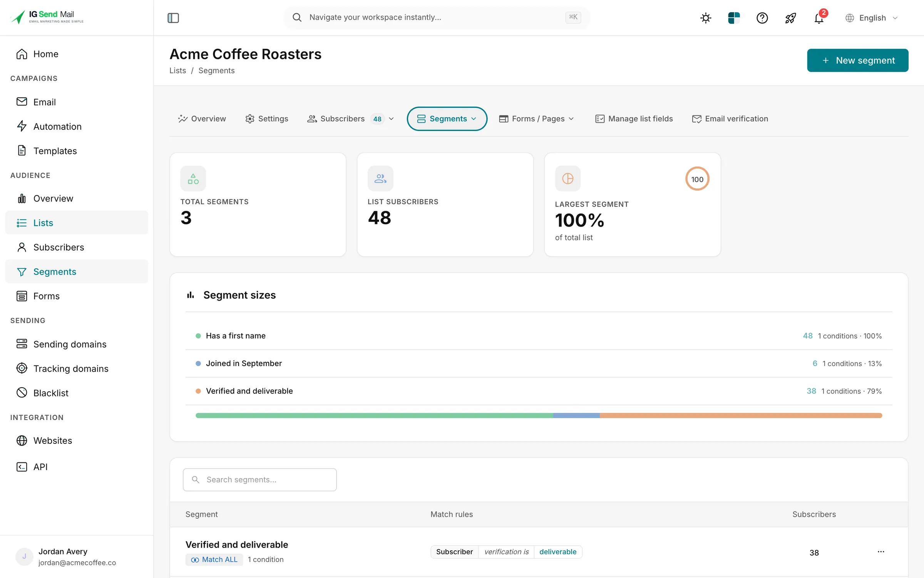The height and width of the screenshot is (578, 924).
Task: Click the API terminal icon
Action: pyautogui.click(x=22, y=467)
